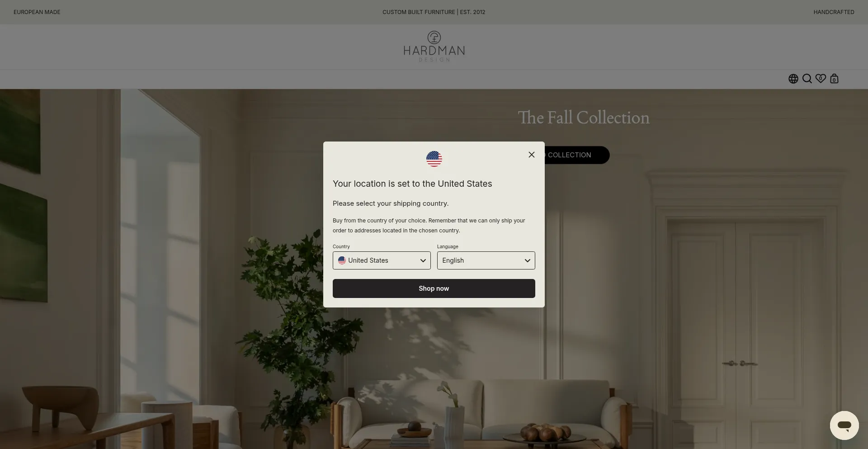Click the Custom Built Furniture banner text
Screen dimensions: 868x449
click(434, 12)
